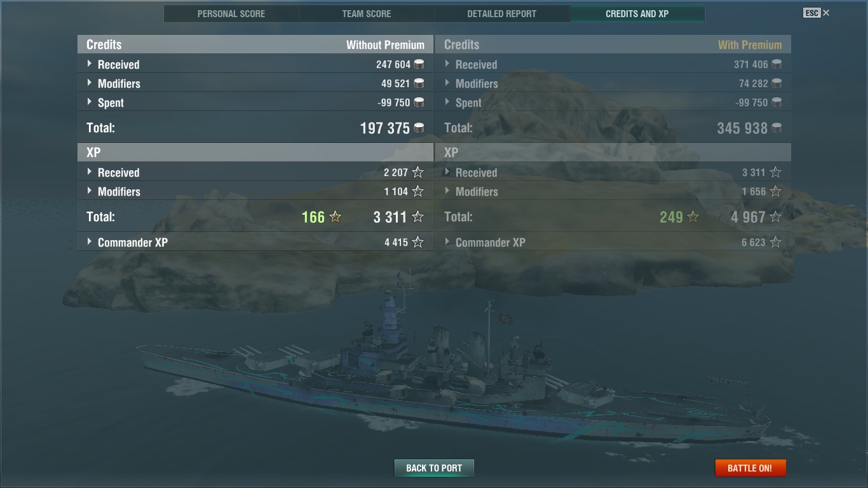This screenshot has height=488, width=868.
Task: Click the credits coin icon beside 197 375 total
Action: click(x=419, y=128)
